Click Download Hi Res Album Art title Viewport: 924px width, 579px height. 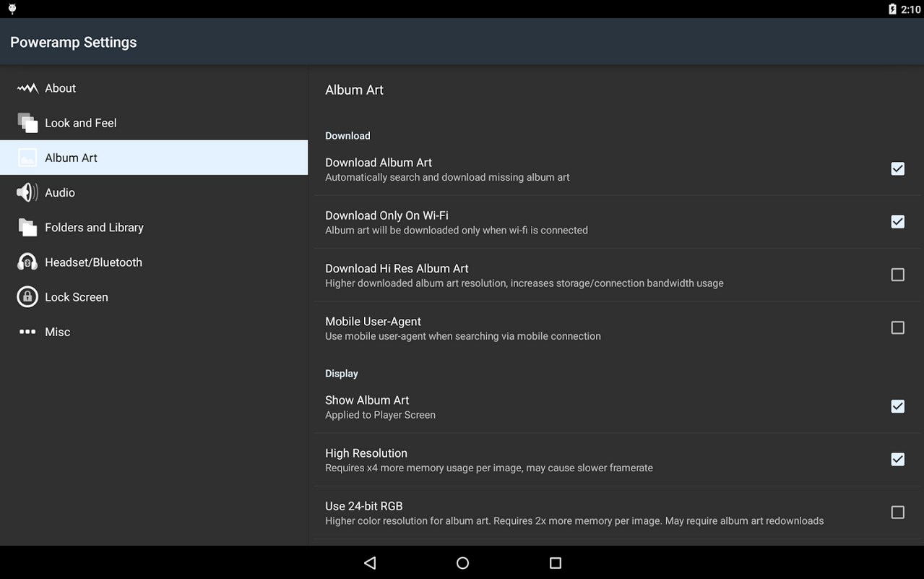397,268
